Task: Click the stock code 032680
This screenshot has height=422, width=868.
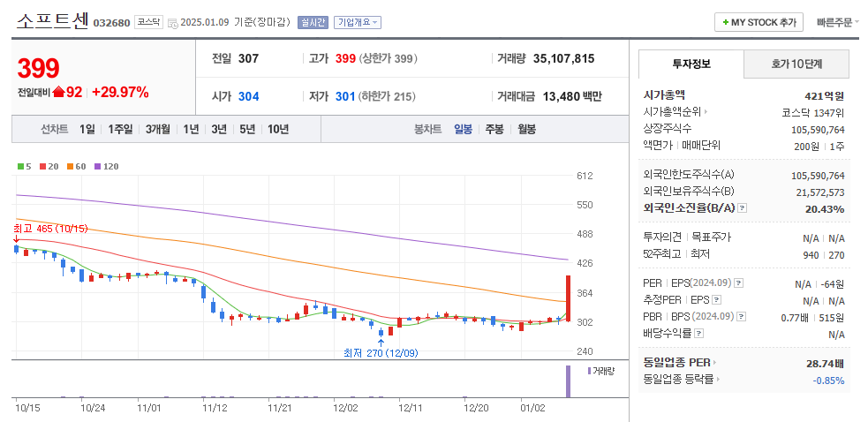Action: (x=111, y=23)
